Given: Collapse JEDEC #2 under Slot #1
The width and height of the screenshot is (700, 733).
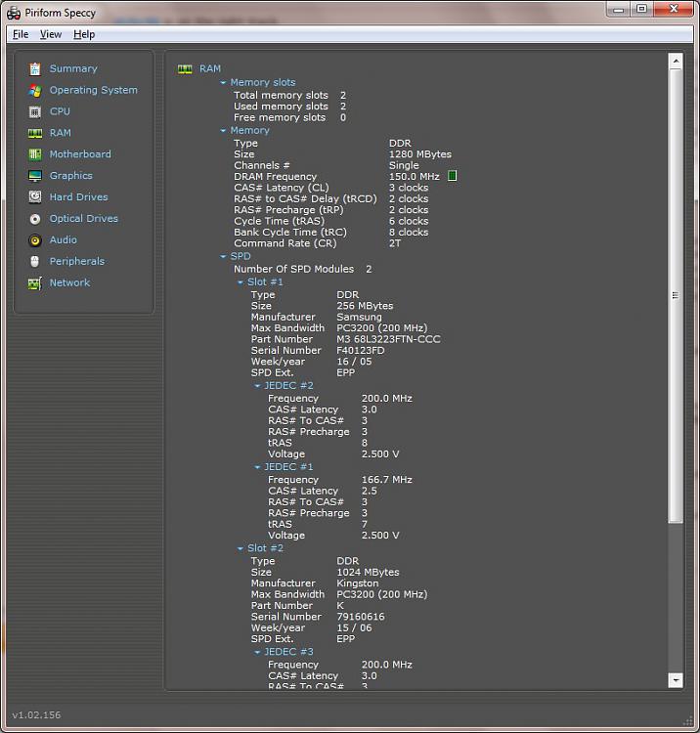Looking at the screenshot, I should 257,386.
